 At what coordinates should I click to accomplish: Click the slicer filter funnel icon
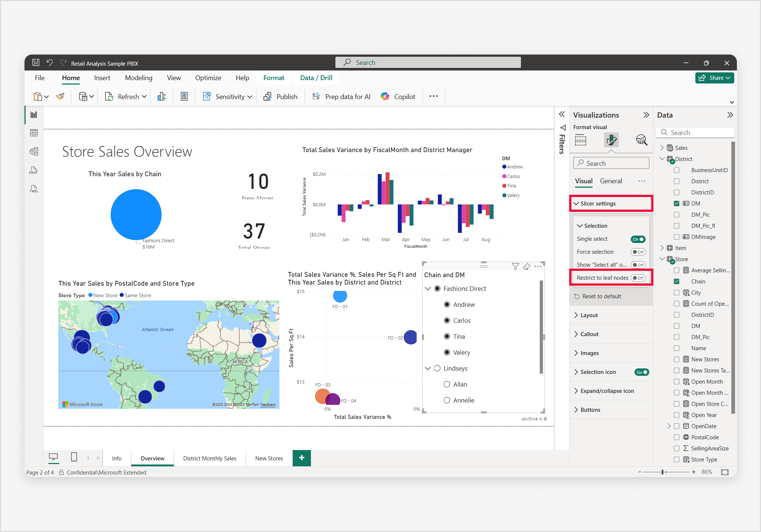(x=515, y=266)
